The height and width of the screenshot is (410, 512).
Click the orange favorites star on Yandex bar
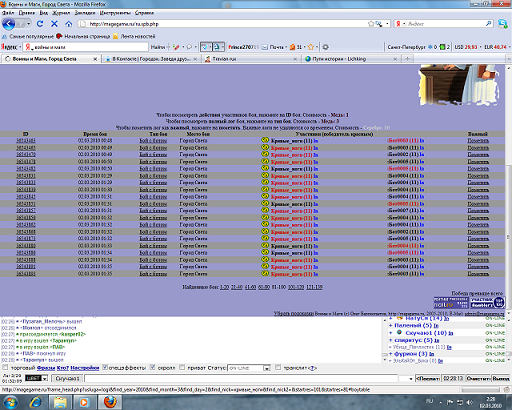(311, 47)
